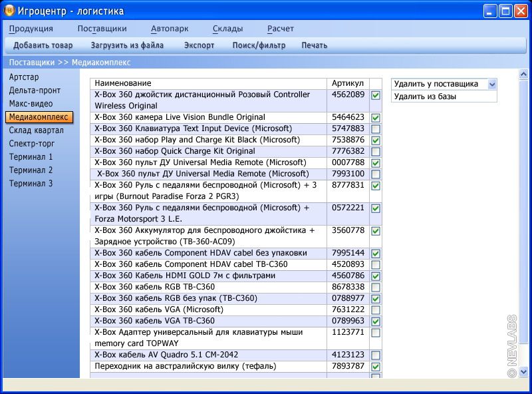Open the Продукция menu

[31, 29]
